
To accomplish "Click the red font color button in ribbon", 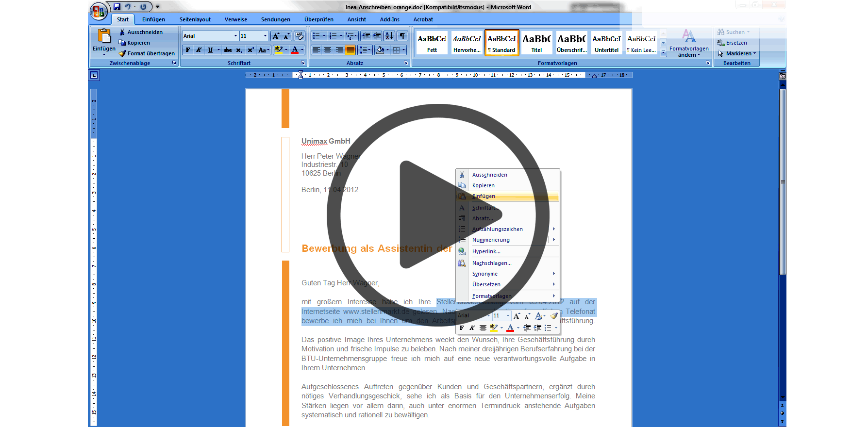I will [295, 50].
